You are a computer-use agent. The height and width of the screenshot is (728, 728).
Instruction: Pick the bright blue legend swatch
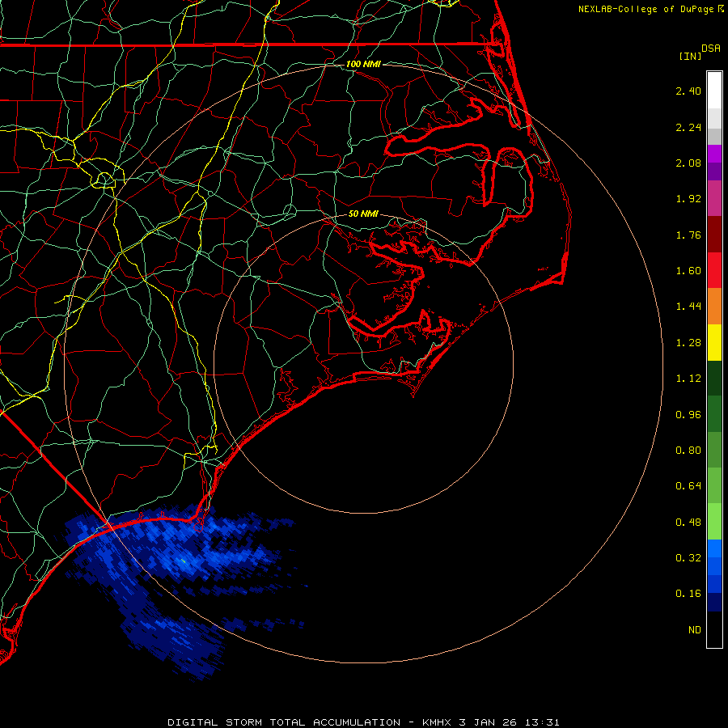(x=714, y=548)
